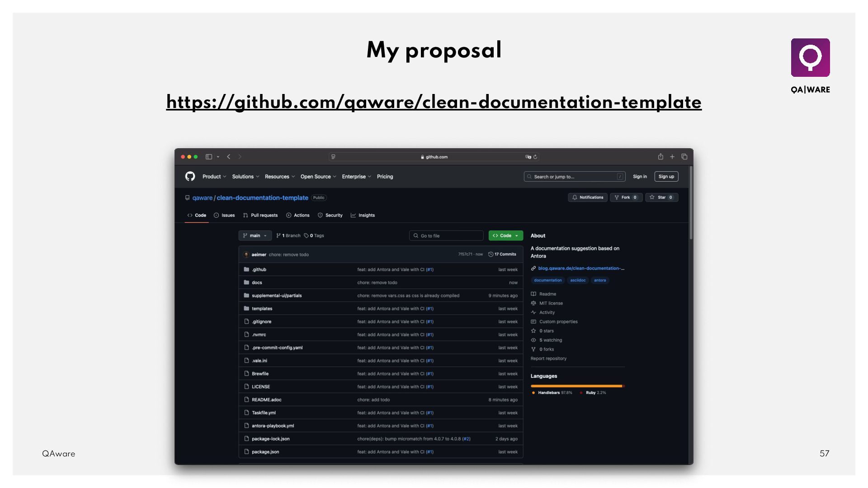Click the Safari sidebar toggle icon
This screenshot has height=488, width=868.
point(209,157)
